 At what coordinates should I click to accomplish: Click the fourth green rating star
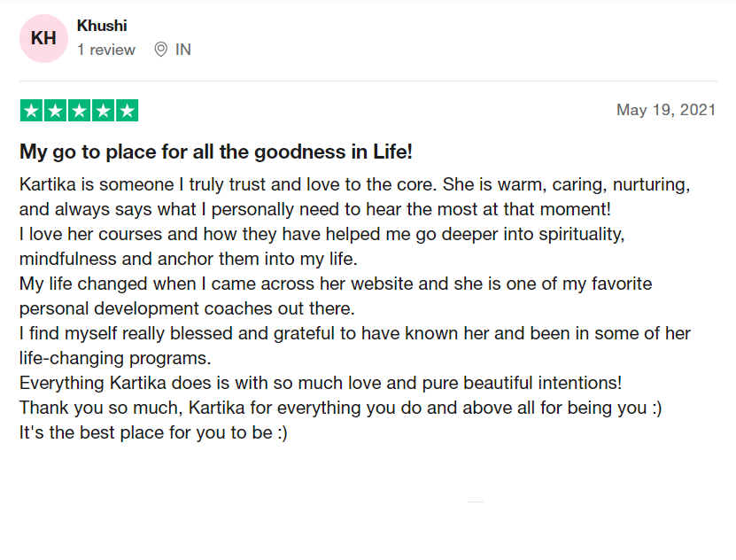[x=104, y=111]
